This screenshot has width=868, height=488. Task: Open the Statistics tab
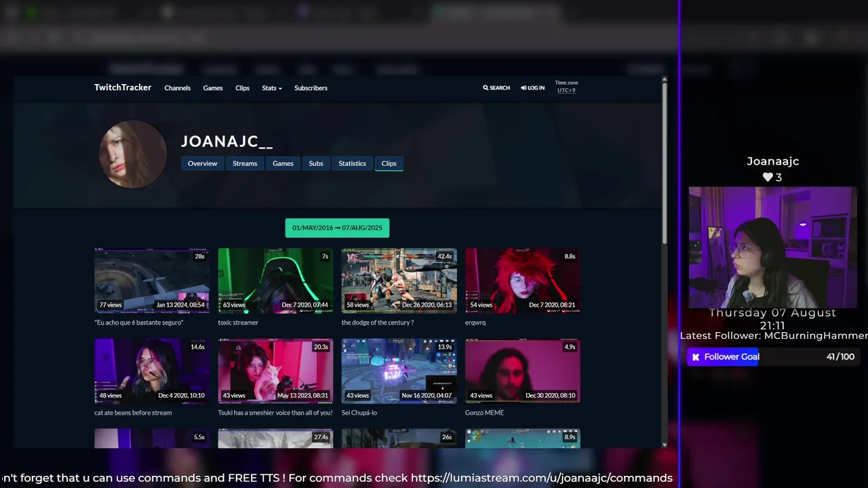point(352,163)
